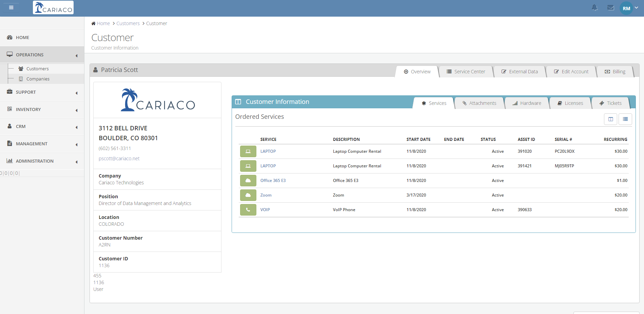Click the hamburger menu icon
Viewport: 644px width, 314px height.
point(11,7)
